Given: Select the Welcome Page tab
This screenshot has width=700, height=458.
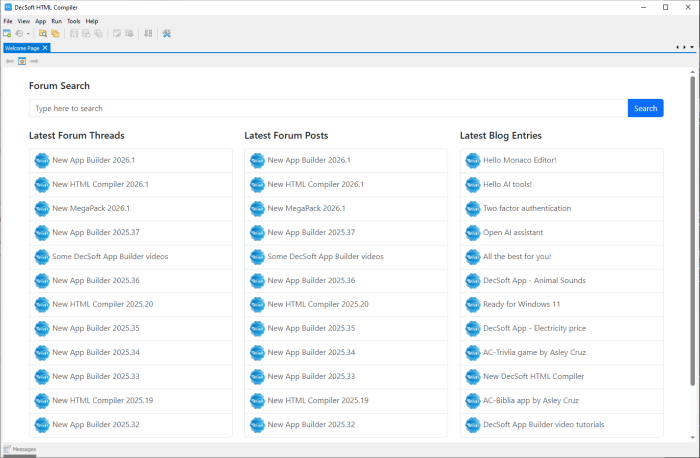Looking at the screenshot, I should [22, 48].
